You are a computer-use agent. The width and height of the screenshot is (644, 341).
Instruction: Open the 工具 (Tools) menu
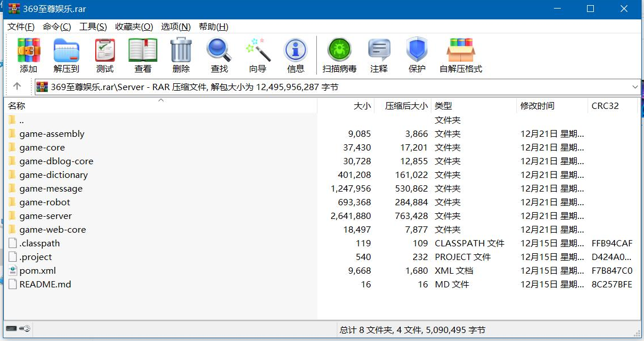(94, 26)
